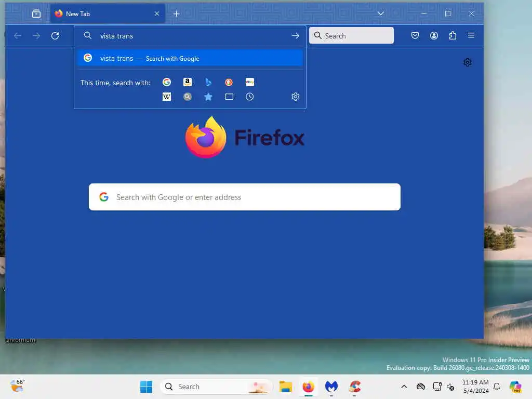Open the Firefox application menu
The image size is (532, 399).
(x=471, y=35)
